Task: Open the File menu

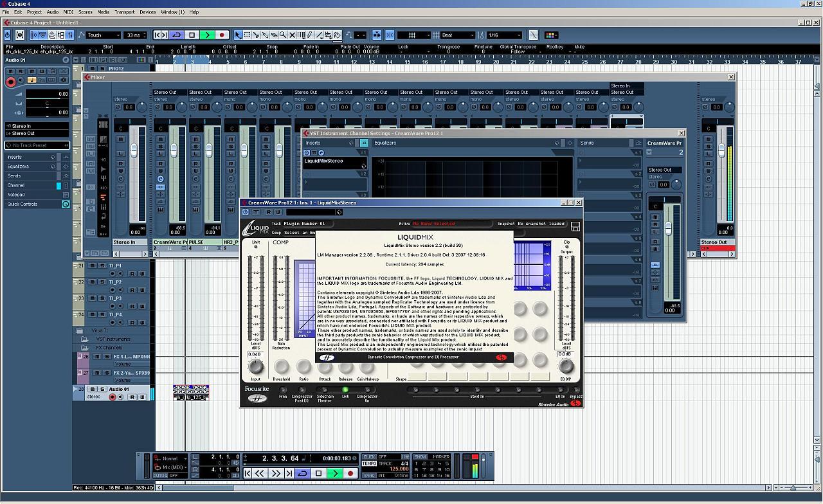Action: tap(6, 12)
